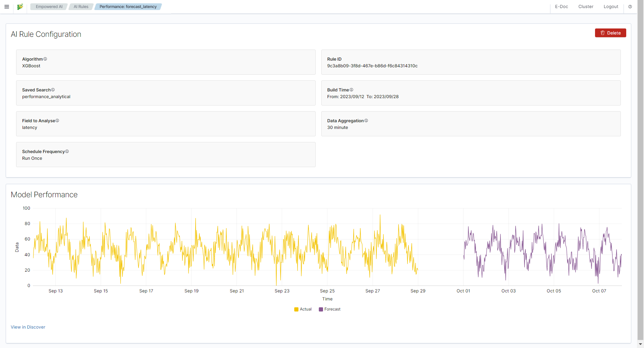The height and width of the screenshot is (348, 644).
Task: Click the info icon next to Build Time
Action: point(352,90)
